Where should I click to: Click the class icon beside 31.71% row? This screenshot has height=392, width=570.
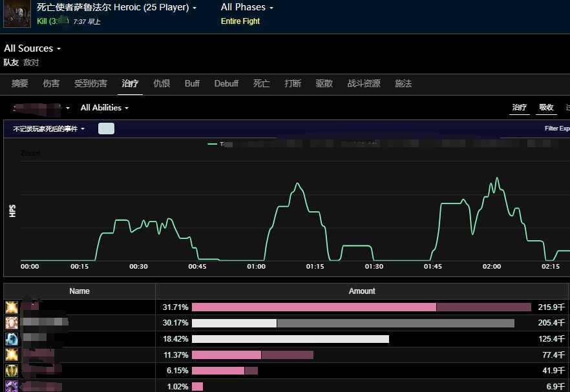(x=12, y=307)
